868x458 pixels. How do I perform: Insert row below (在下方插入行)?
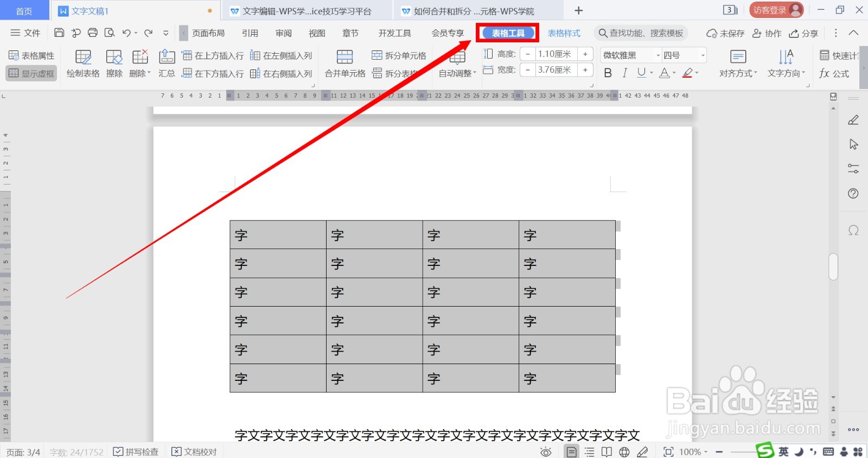[x=213, y=74]
